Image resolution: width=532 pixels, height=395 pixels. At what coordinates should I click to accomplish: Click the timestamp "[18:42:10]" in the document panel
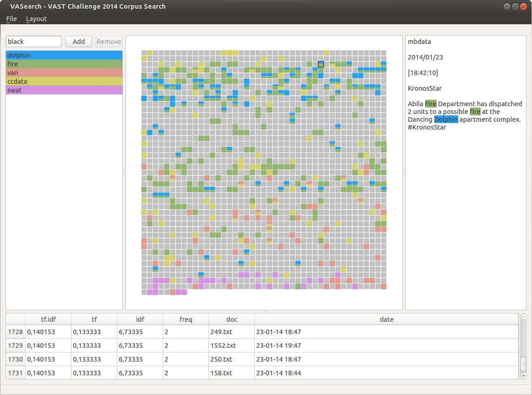423,73
